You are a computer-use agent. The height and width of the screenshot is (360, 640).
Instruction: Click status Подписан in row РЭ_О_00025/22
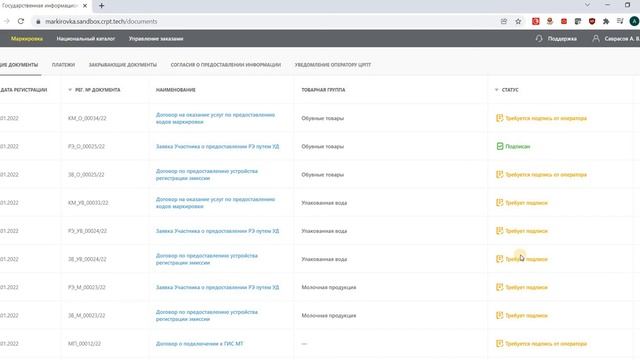pyautogui.click(x=518, y=146)
